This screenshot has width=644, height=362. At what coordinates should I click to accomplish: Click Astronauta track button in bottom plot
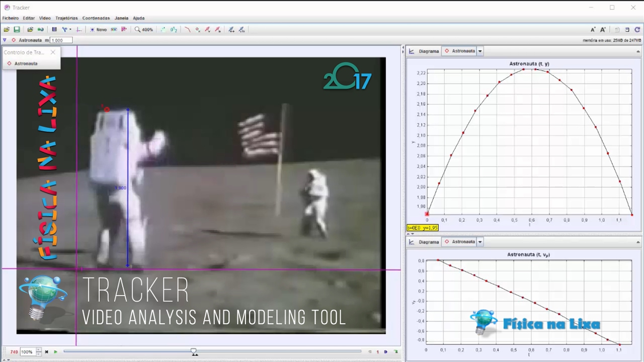[460, 242]
